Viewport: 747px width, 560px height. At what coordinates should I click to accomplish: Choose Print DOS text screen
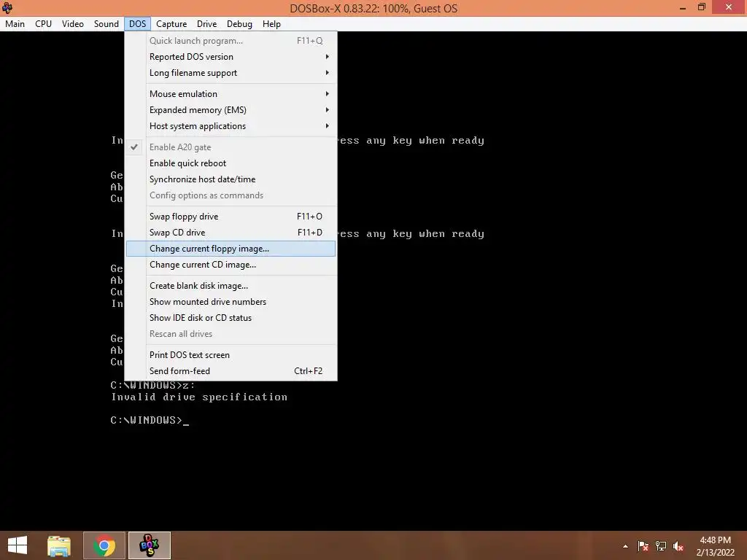231,355
